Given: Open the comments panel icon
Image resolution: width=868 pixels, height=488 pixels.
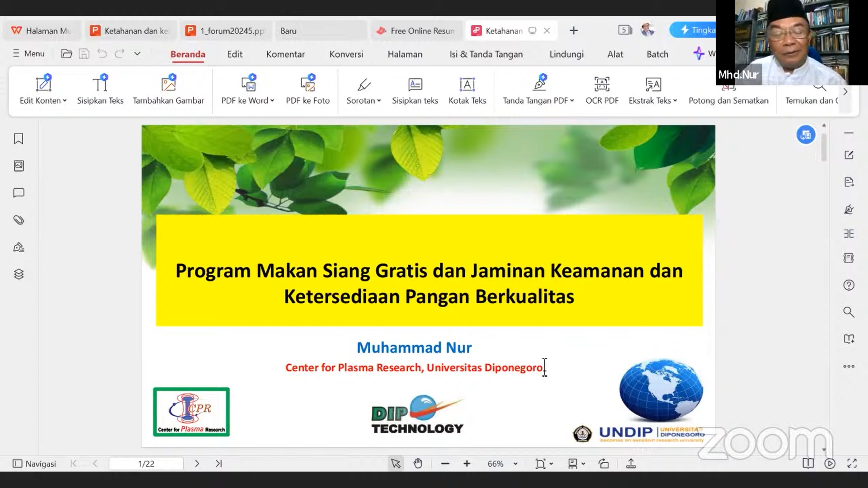Looking at the screenshot, I should coord(19,193).
